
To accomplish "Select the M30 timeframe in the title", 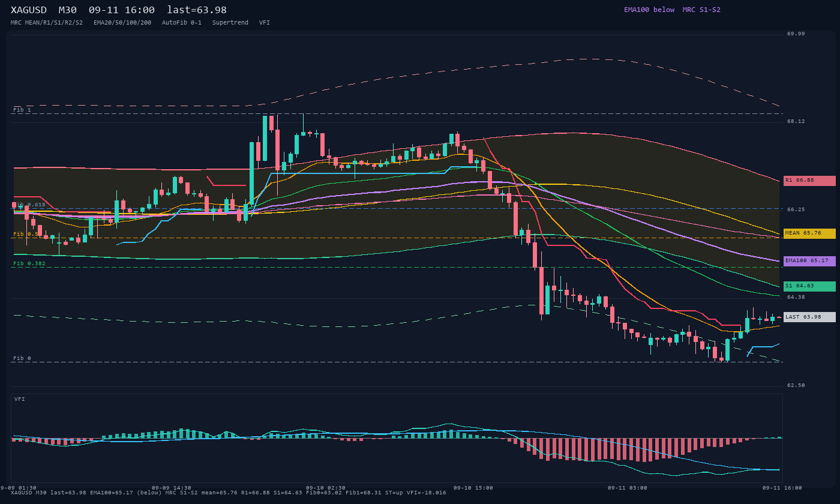I will [x=68, y=10].
